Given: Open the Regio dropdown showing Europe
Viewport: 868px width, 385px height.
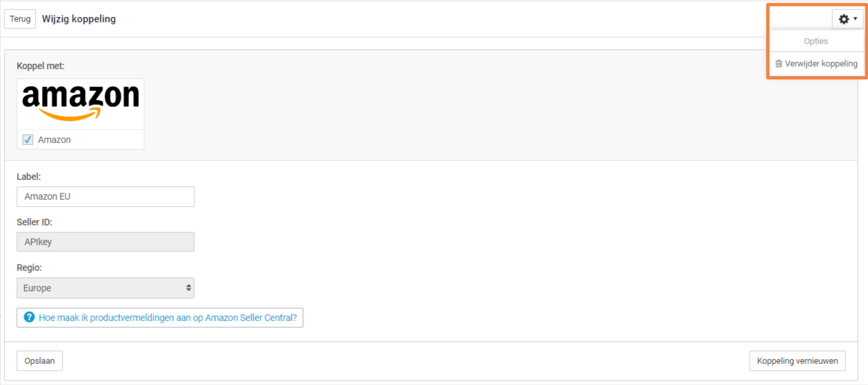Looking at the screenshot, I should (x=105, y=288).
